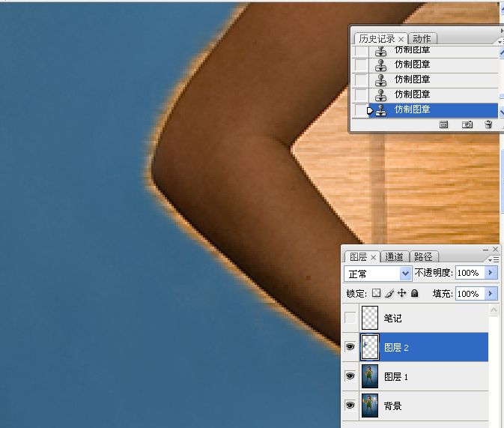Toggle lock position move icon
This screenshot has height=428, width=504.
(402, 293)
